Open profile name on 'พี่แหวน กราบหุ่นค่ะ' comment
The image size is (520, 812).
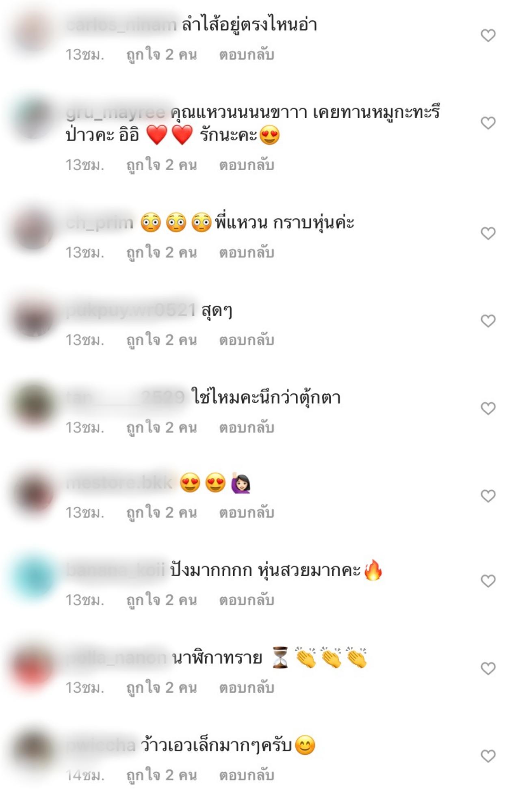100,222
